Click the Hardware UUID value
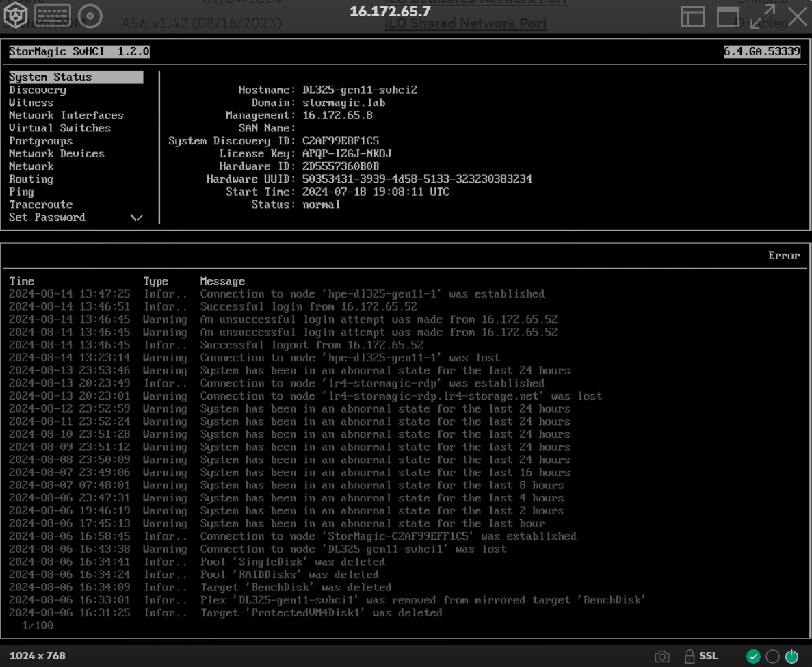 (x=417, y=179)
